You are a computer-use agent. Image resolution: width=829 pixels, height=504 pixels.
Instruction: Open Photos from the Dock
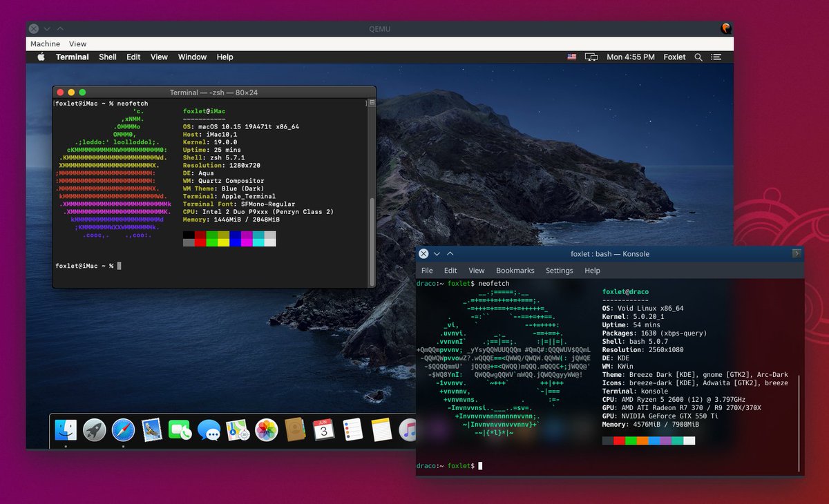(x=267, y=429)
